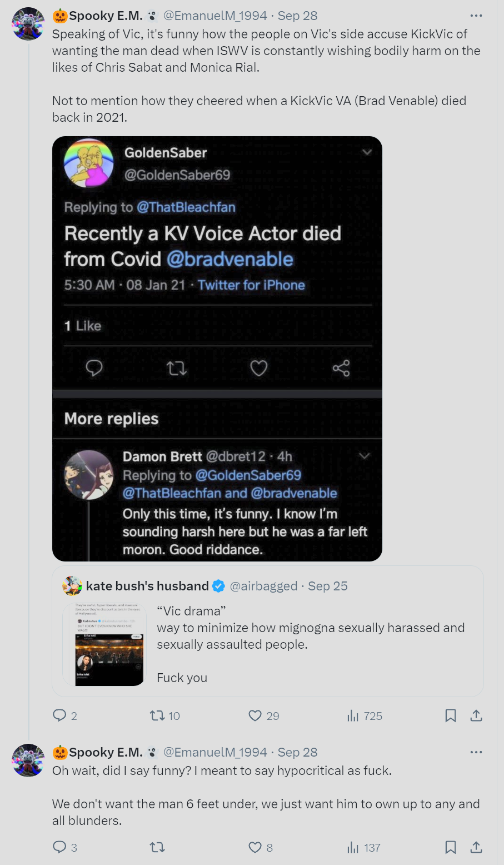Open more options menu on top tweet
The height and width of the screenshot is (865, 504).
[476, 16]
